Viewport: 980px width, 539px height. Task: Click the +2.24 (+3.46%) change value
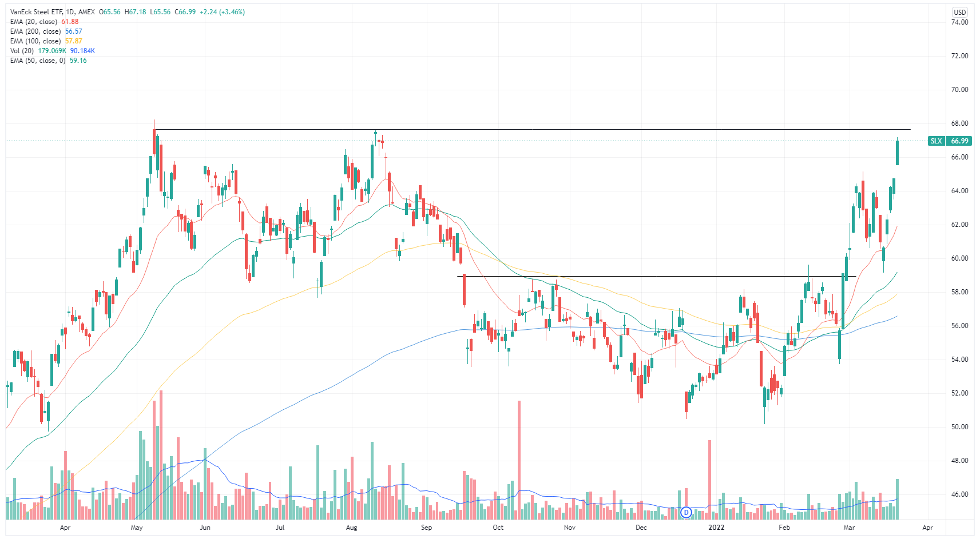point(222,12)
